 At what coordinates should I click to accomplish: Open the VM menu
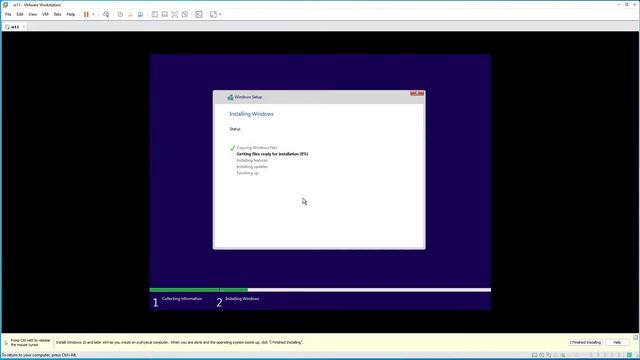coord(45,14)
